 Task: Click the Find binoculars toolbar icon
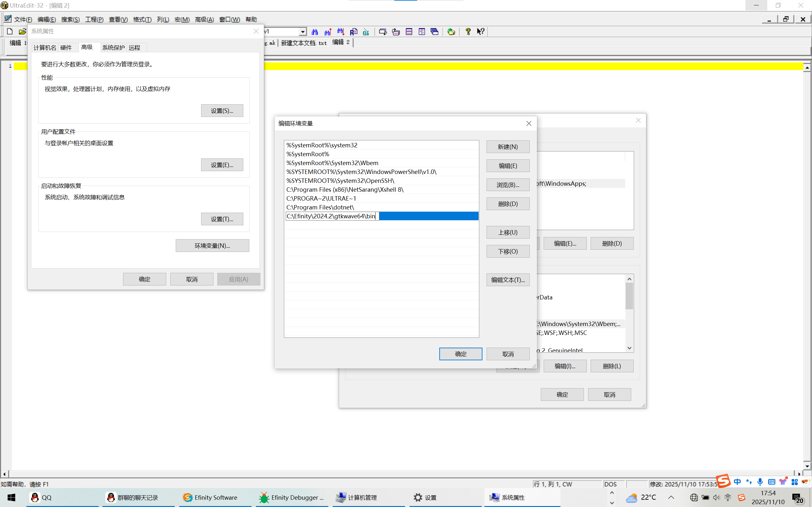tap(314, 31)
